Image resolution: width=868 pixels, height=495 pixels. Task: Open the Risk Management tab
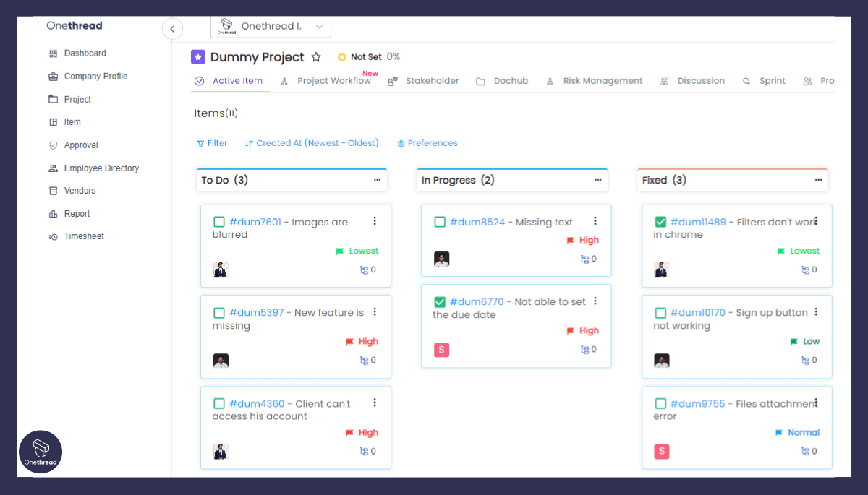(602, 81)
